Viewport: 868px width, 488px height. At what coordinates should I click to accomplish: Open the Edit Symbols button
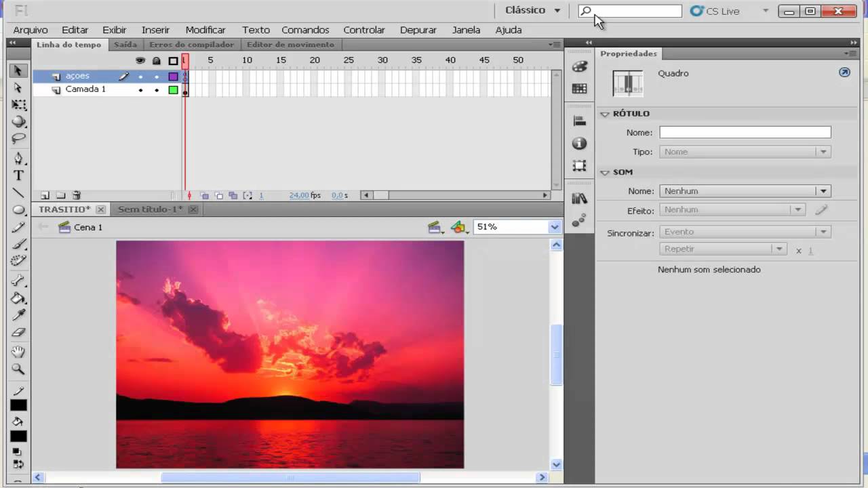[459, 228]
